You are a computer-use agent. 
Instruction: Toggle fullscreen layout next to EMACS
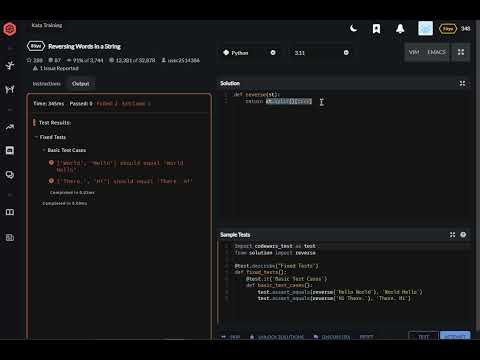pos(461,52)
